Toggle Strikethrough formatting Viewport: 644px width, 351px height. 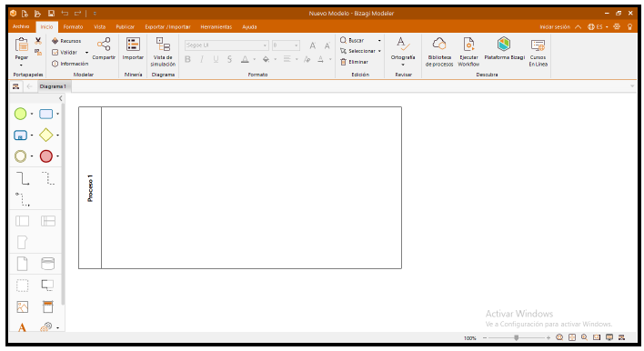229,59
